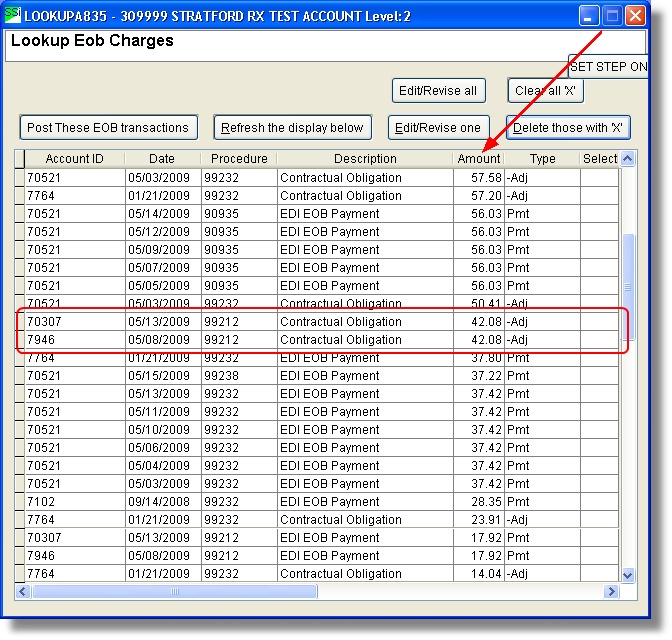Click Select cell in 7764 57.20 row

(600, 195)
